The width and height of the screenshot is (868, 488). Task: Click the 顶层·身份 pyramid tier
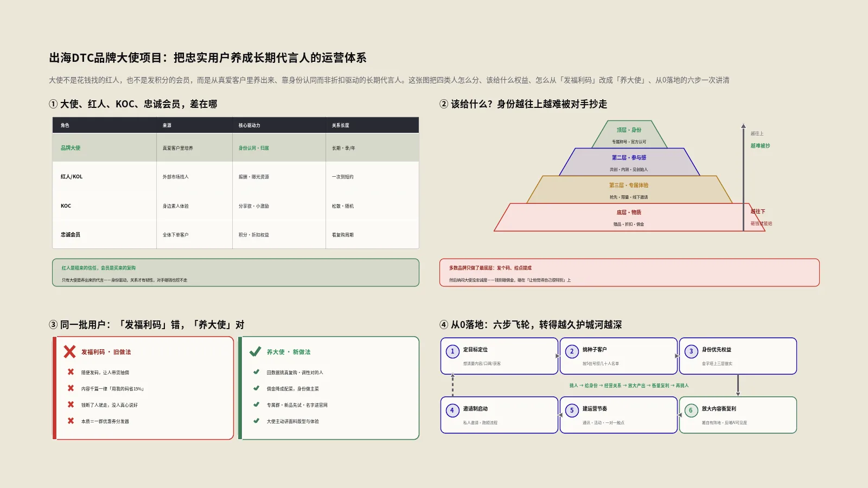pos(629,134)
